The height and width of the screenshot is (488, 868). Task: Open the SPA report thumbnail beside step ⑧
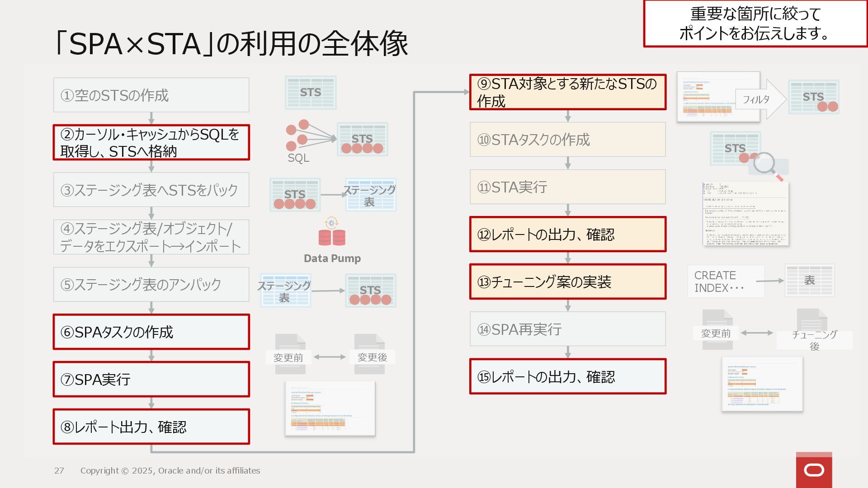[330, 408]
